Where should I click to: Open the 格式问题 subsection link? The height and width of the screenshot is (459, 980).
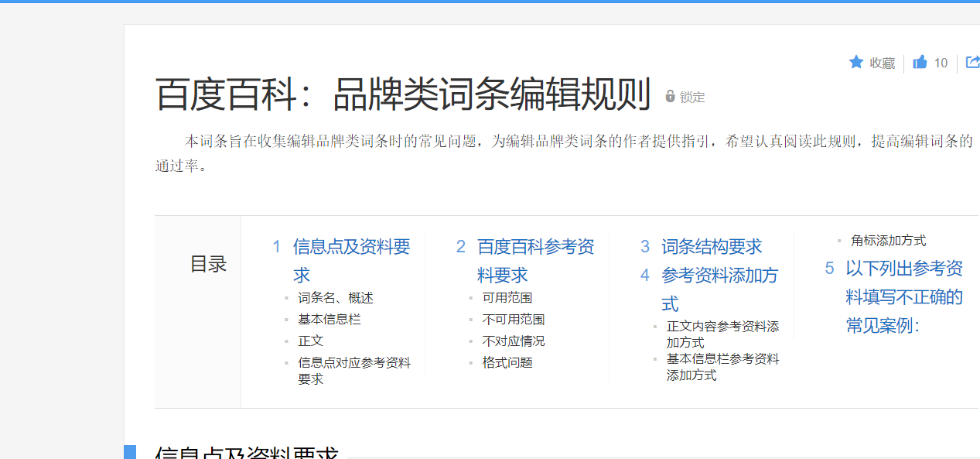point(507,361)
